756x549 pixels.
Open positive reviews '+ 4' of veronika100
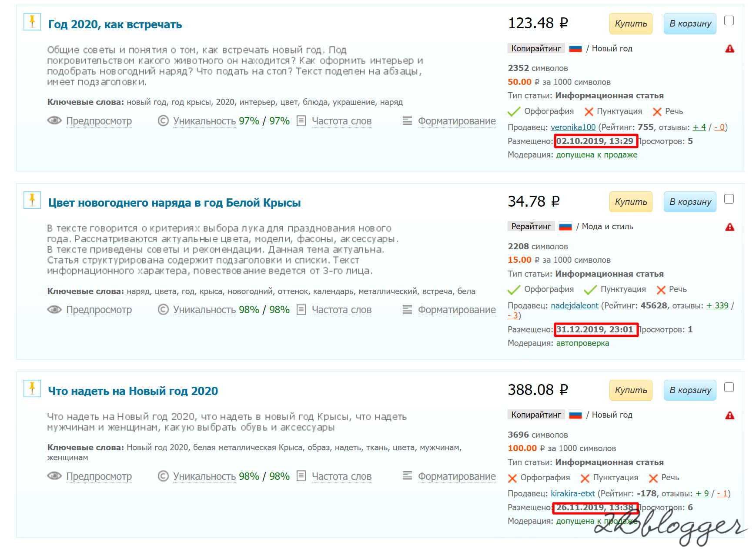tap(699, 127)
